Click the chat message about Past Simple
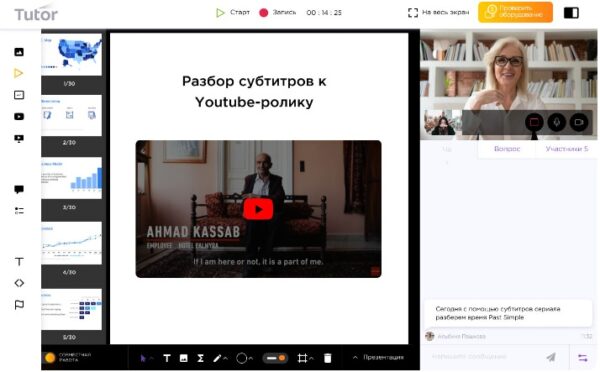This screenshot has height=372, width=600. (x=509, y=313)
